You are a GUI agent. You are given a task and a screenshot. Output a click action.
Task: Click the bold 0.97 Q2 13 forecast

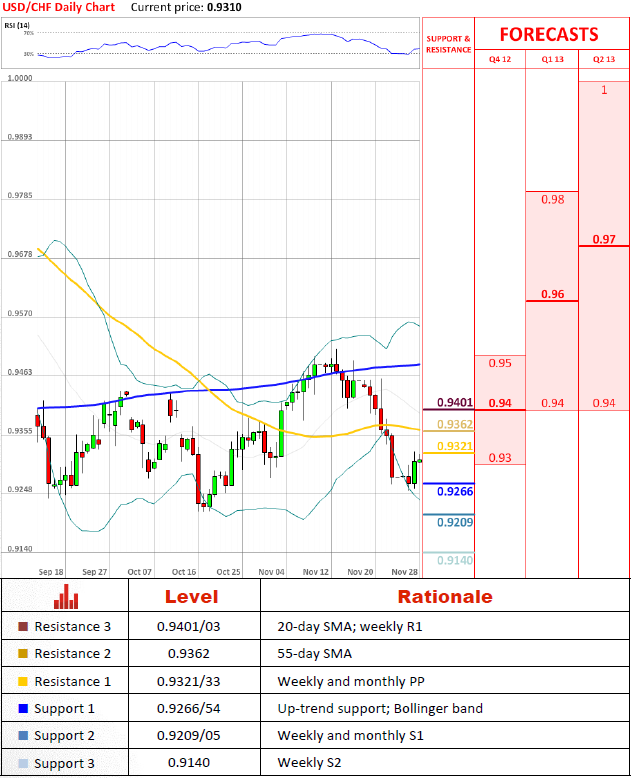(604, 239)
